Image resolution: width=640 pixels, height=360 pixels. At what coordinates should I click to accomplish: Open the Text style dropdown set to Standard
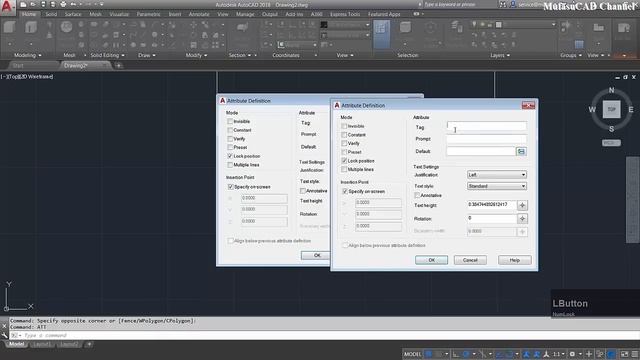coord(497,186)
